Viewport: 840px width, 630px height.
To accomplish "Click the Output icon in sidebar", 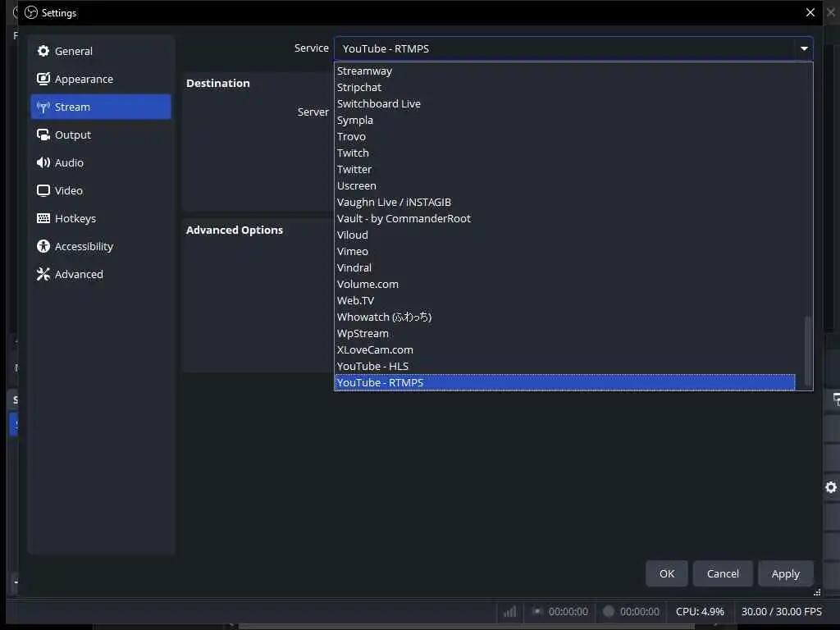I will (43, 135).
